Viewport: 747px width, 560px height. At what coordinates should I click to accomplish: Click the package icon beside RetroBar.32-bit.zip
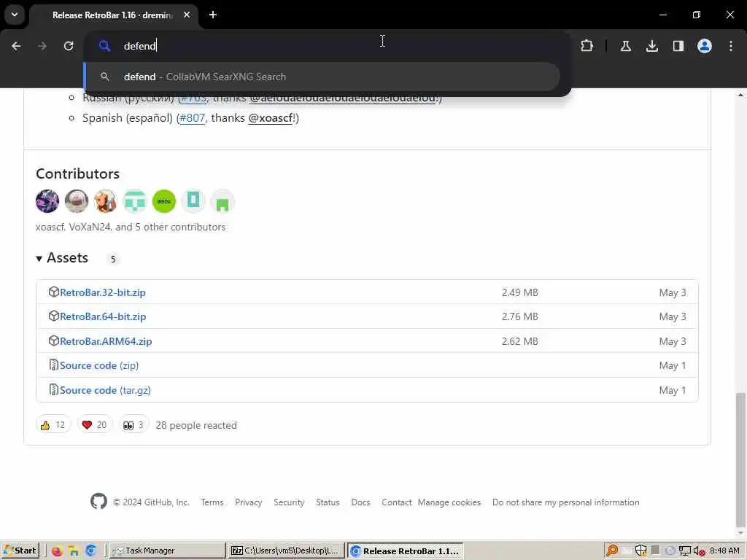(x=54, y=292)
